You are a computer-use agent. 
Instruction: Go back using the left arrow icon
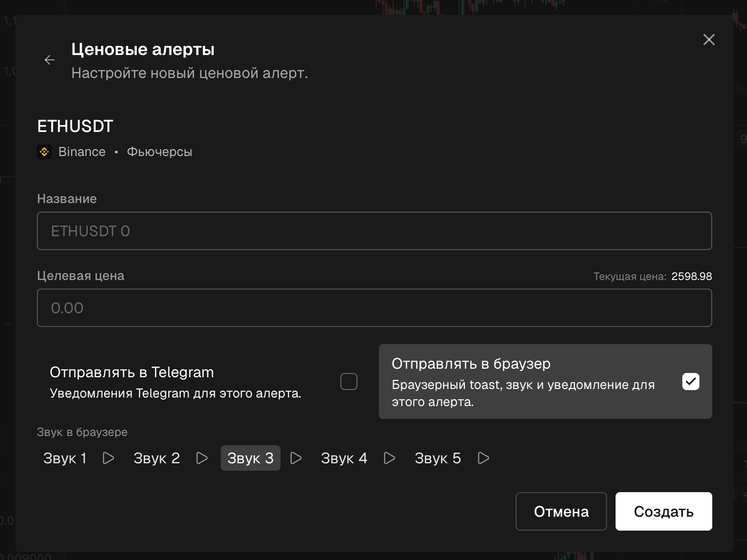click(x=50, y=60)
